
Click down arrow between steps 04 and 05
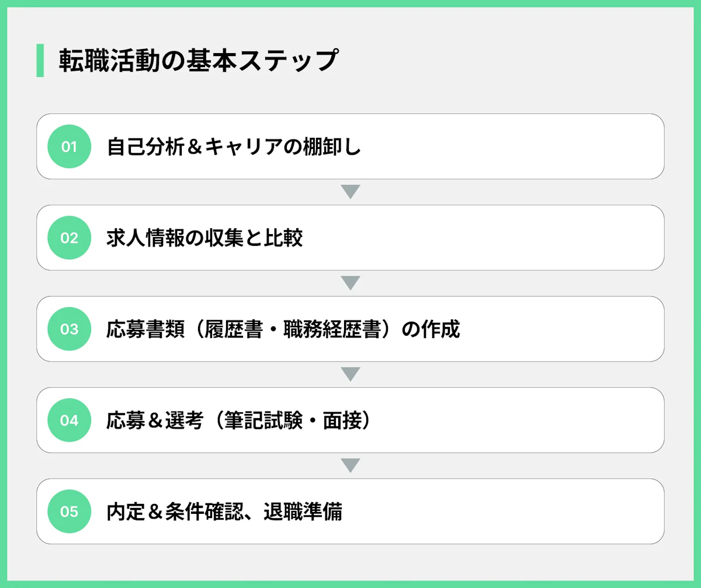(350, 465)
